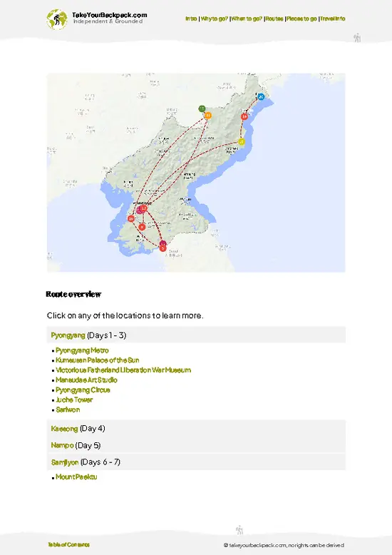392x555 pixels.
Task: Open the Juche Tower link
Action: (x=74, y=400)
